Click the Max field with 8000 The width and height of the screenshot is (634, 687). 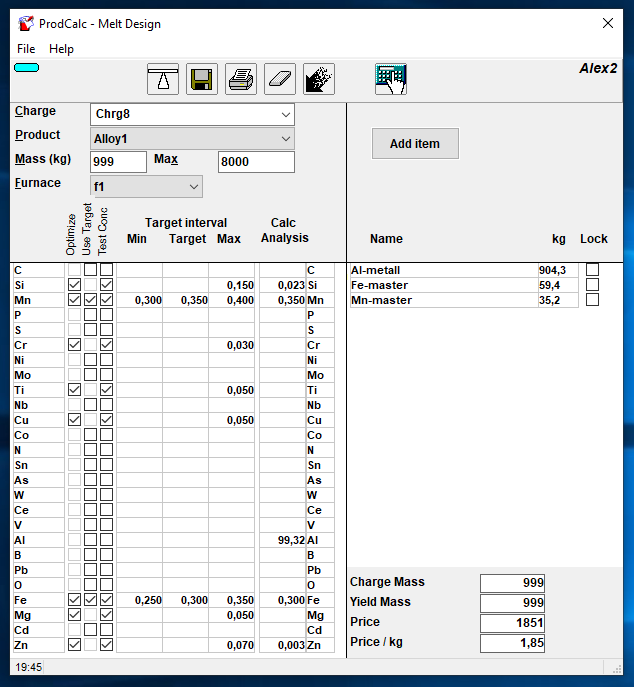click(x=256, y=162)
